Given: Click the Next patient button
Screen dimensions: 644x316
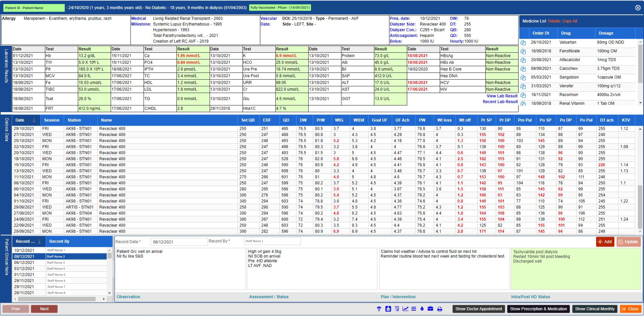Looking at the screenshot, I should click(x=44, y=309).
